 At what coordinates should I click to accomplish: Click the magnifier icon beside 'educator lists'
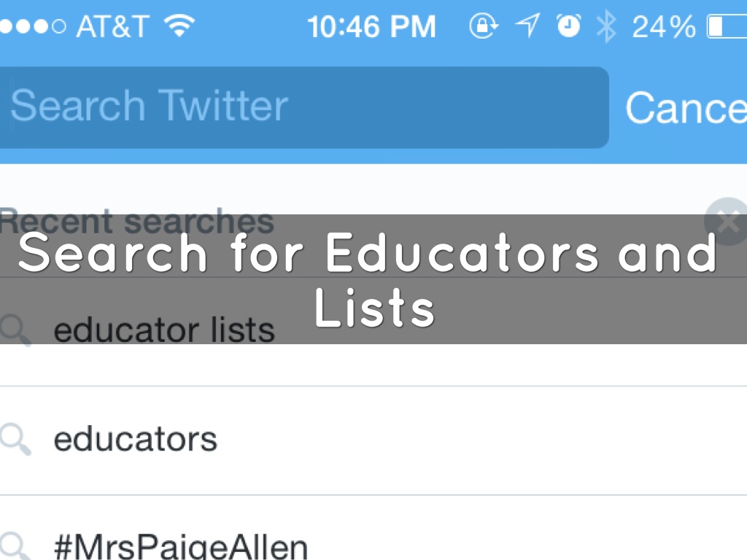(x=15, y=330)
